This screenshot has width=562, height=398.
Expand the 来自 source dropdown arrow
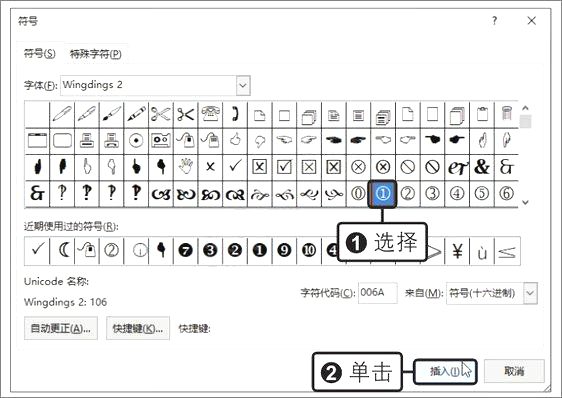tap(530, 293)
